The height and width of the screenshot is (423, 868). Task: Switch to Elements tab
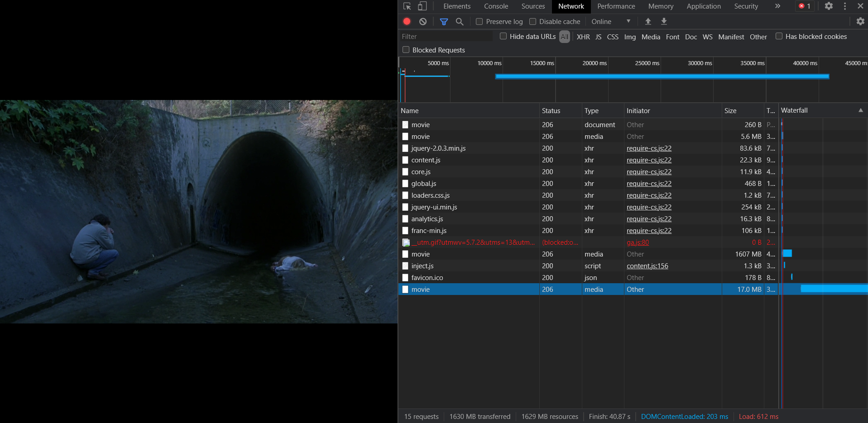[x=457, y=6]
